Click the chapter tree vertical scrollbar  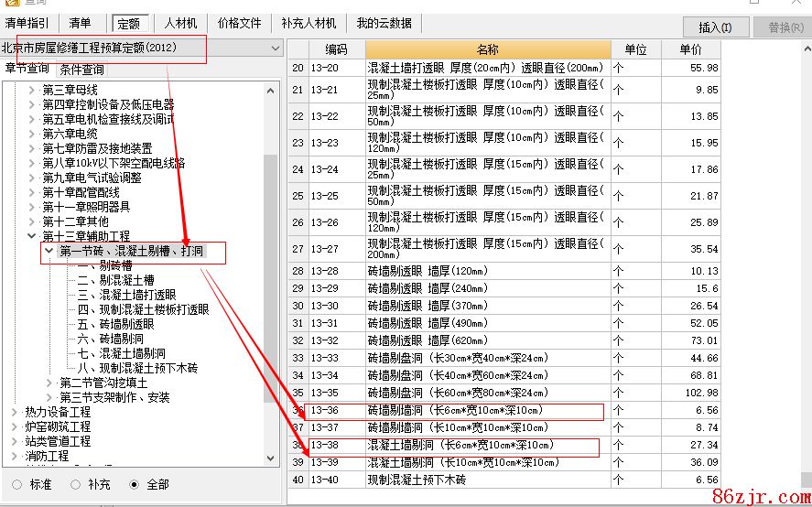pos(270,275)
